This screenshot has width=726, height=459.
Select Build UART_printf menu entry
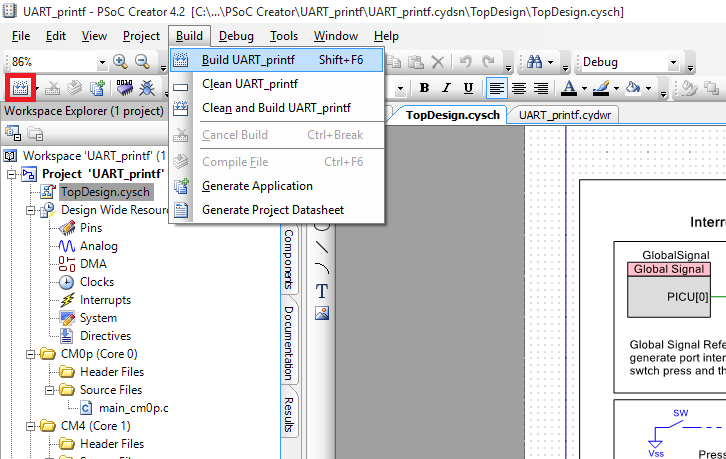click(x=276, y=60)
